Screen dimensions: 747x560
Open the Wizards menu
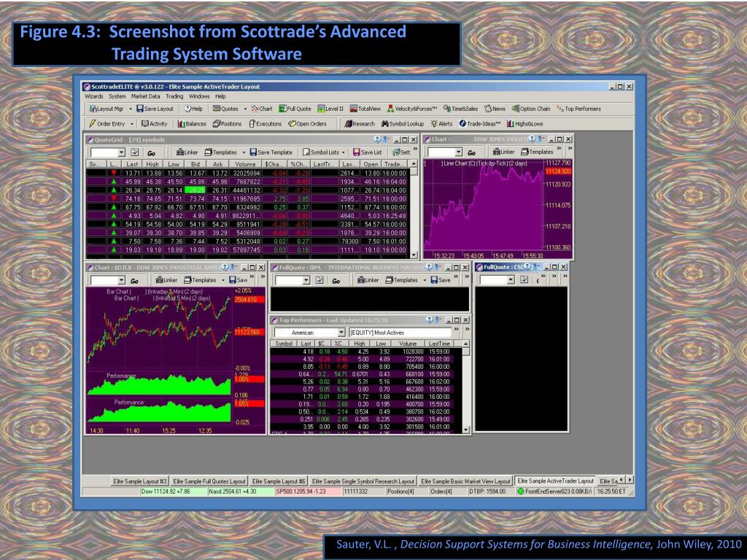point(94,96)
